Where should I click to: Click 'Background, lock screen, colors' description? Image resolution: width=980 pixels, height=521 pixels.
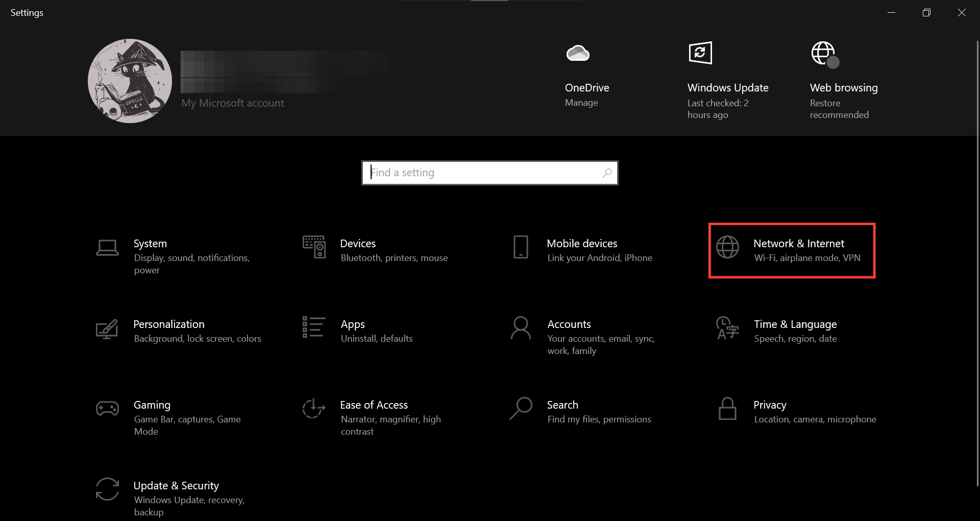click(x=198, y=339)
